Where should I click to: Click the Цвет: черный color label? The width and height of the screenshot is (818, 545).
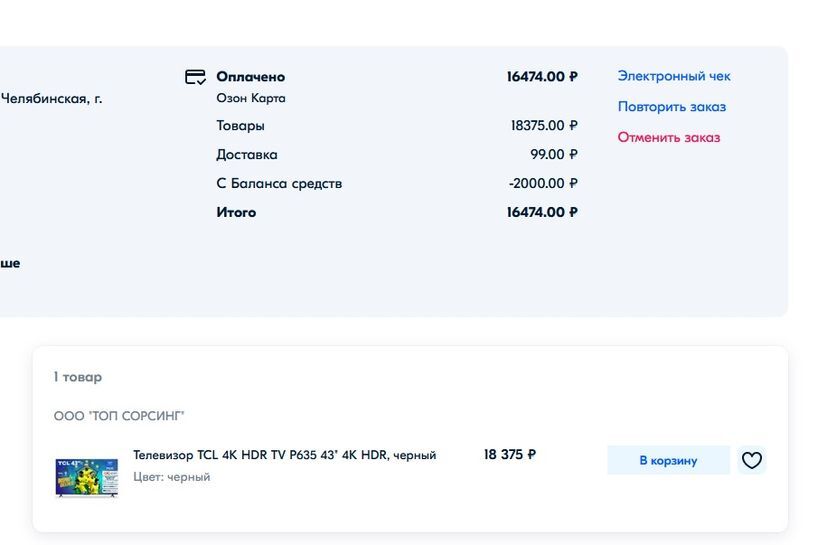pyautogui.click(x=172, y=477)
